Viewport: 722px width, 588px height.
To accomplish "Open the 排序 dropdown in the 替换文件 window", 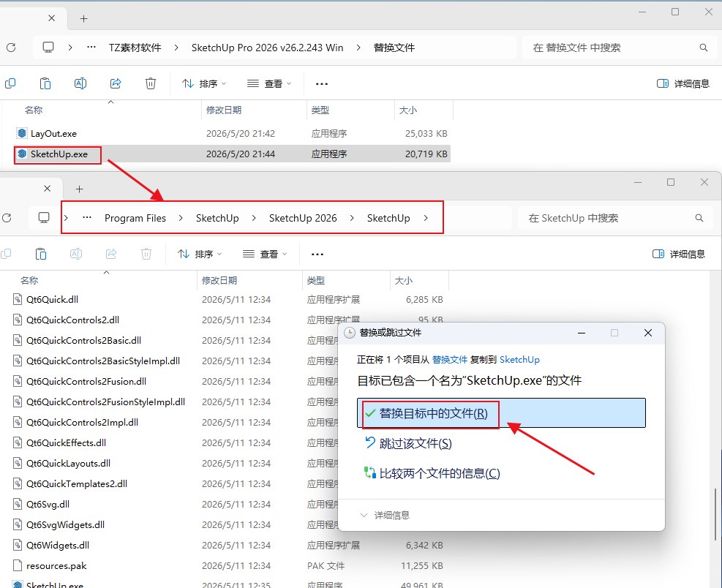I will [x=204, y=83].
